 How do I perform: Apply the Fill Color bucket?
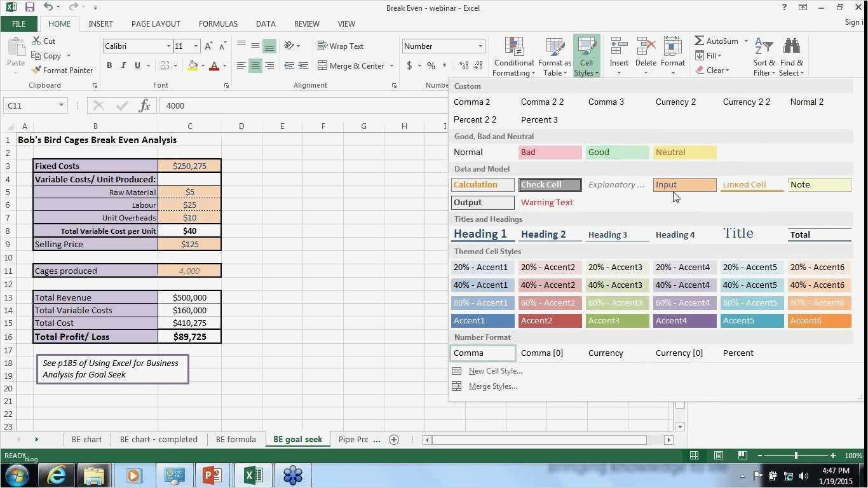[x=193, y=65]
